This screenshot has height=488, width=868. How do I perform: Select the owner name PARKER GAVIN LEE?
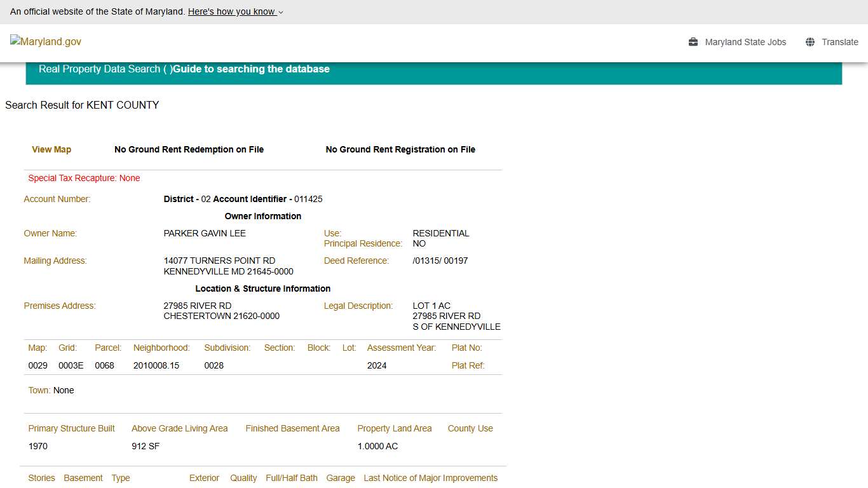(205, 233)
